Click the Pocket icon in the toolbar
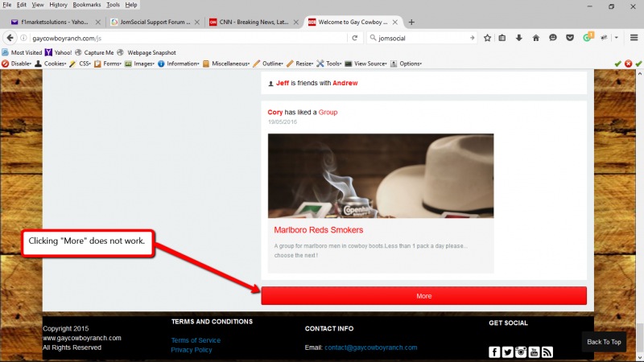 tap(570, 38)
